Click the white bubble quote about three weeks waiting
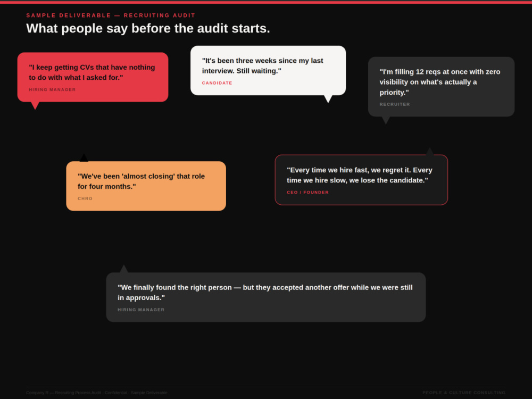The height and width of the screenshot is (399, 532). pos(263,65)
